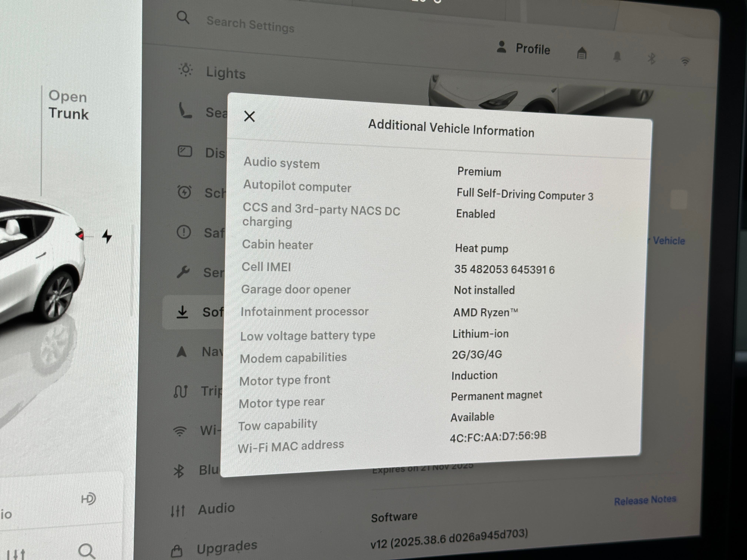Screen dimensions: 747x560
Task: Tap the Lights sun icon in the sidebar
Action: coord(185,69)
